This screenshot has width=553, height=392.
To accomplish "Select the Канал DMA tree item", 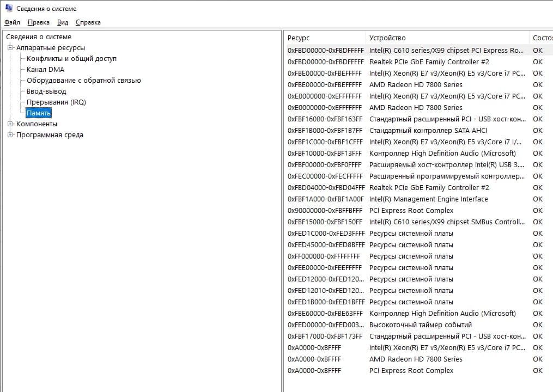I will 45,70.
